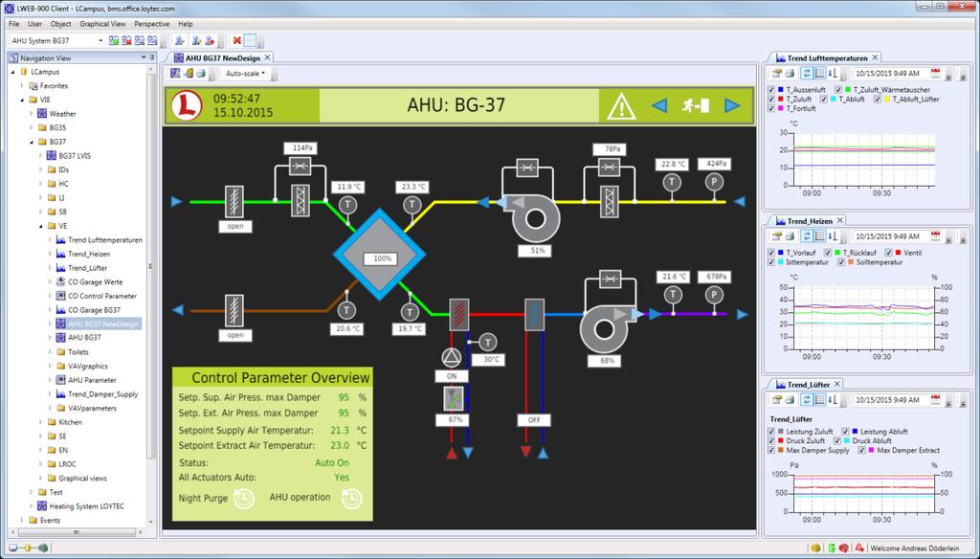Expand the Events node in navigation tree
The height and width of the screenshot is (559, 980).
click(22, 520)
